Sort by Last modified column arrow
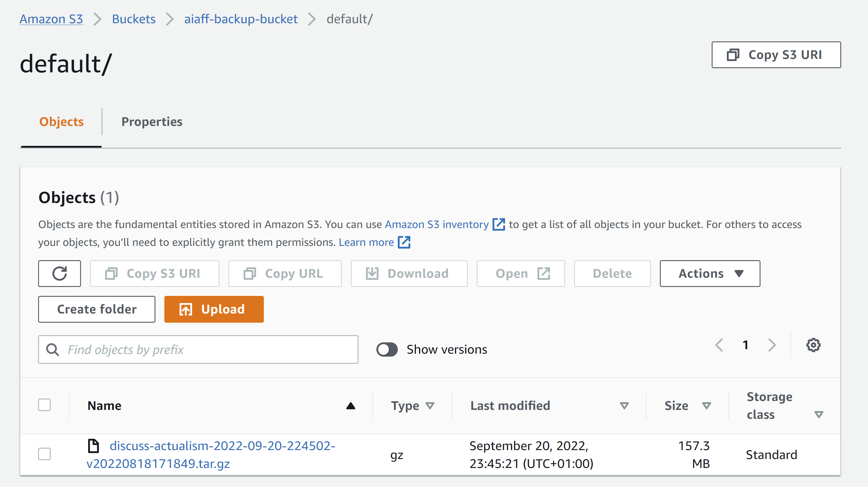Image resolution: width=868 pixels, height=487 pixels. click(x=624, y=405)
